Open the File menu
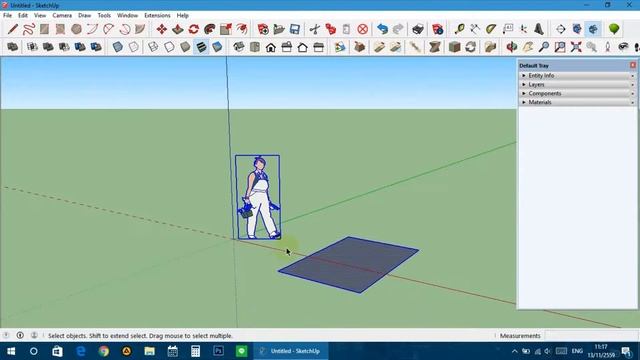Image resolution: width=640 pixels, height=360 pixels. pos(7,15)
